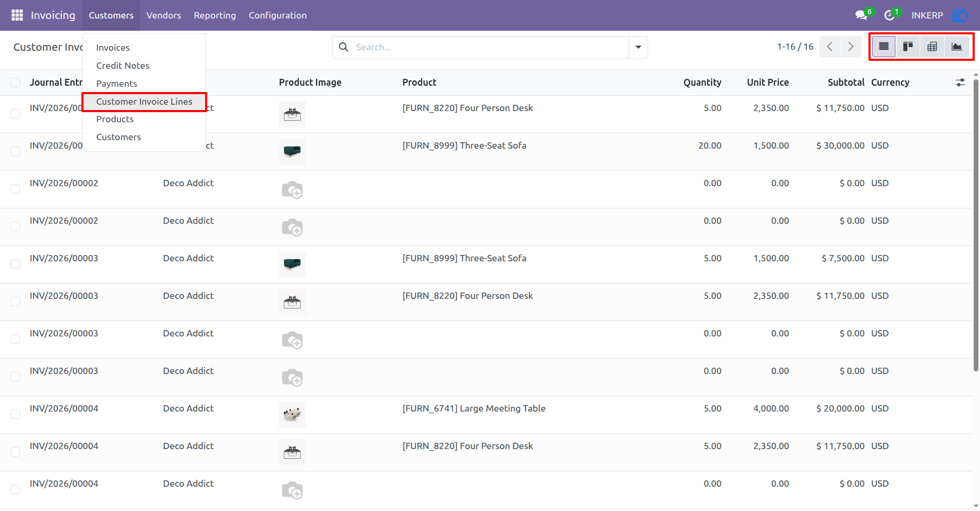
Task: Go to previous page of records
Action: tap(830, 47)
